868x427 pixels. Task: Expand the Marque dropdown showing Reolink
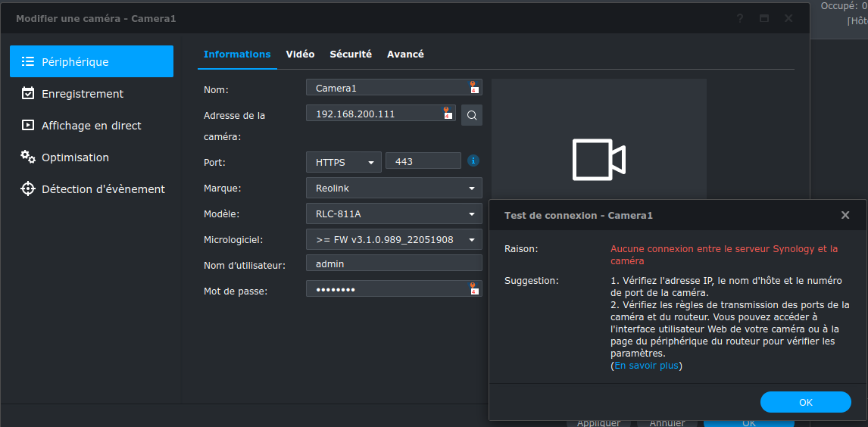pos(394,188)
